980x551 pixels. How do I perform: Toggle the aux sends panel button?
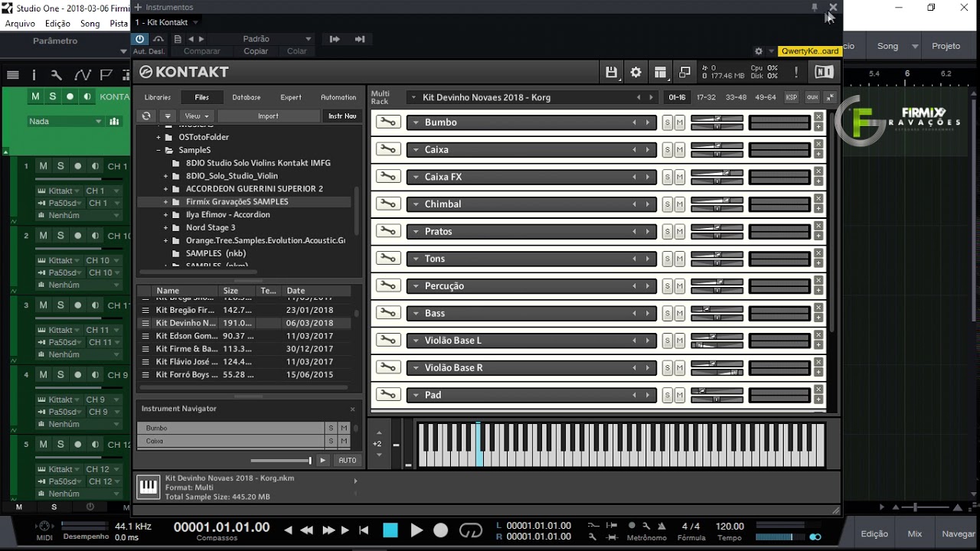coord(812,97)
